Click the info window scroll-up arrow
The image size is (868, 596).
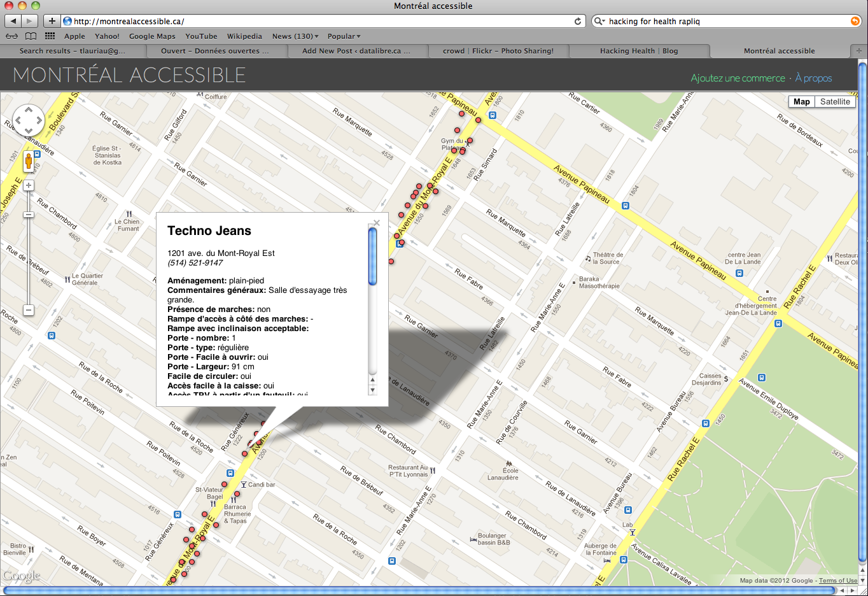click(x=373, y=380)
